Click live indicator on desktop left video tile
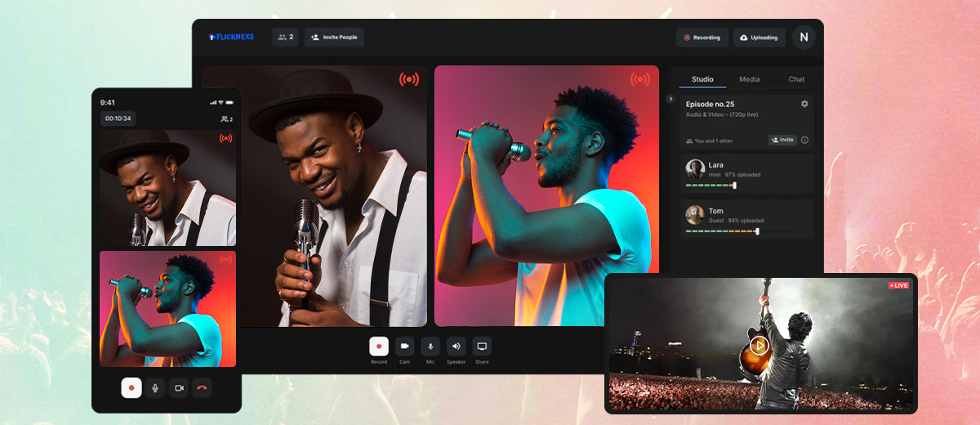The image size is (980, 425). [x=409, y=79]
